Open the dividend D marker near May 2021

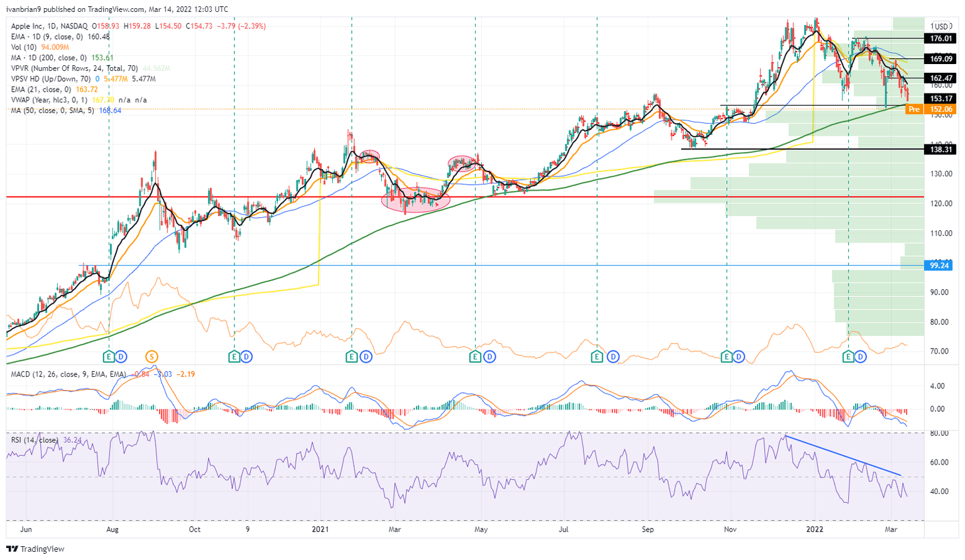[x=489, y=357]
